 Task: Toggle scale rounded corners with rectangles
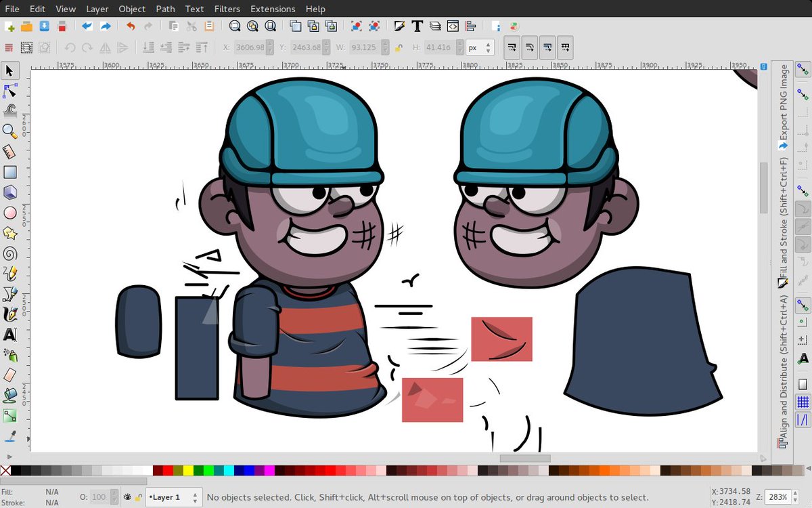(x=529, y=47)
